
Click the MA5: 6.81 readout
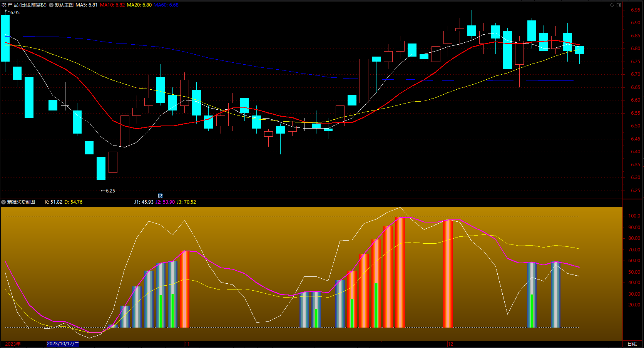[x=87, y=5]
